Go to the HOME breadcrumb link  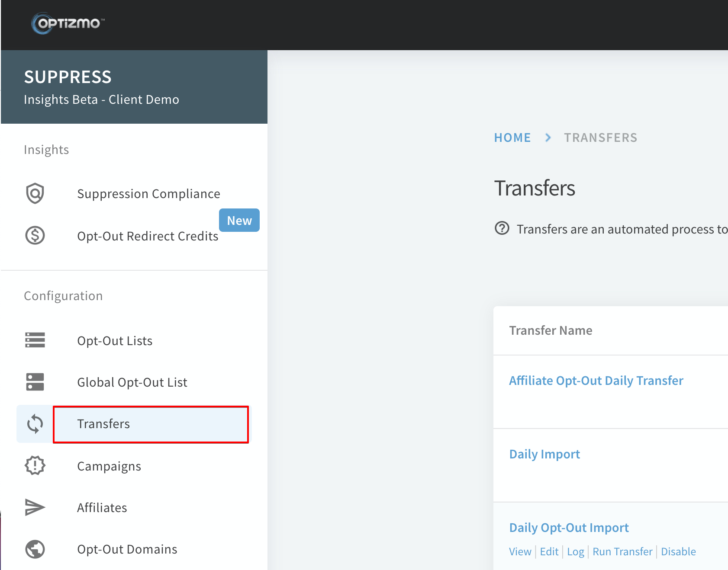(x=512, y=138)
